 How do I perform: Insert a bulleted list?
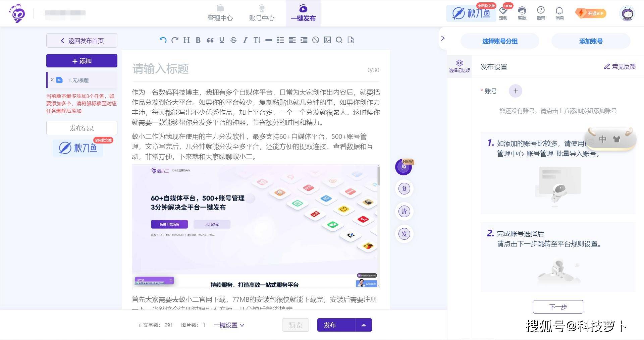tap(280, 40)
